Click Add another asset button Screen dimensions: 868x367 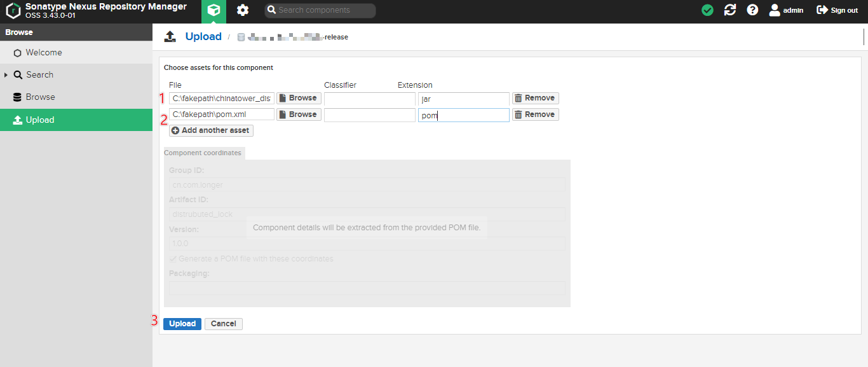[x=211, y=130]
